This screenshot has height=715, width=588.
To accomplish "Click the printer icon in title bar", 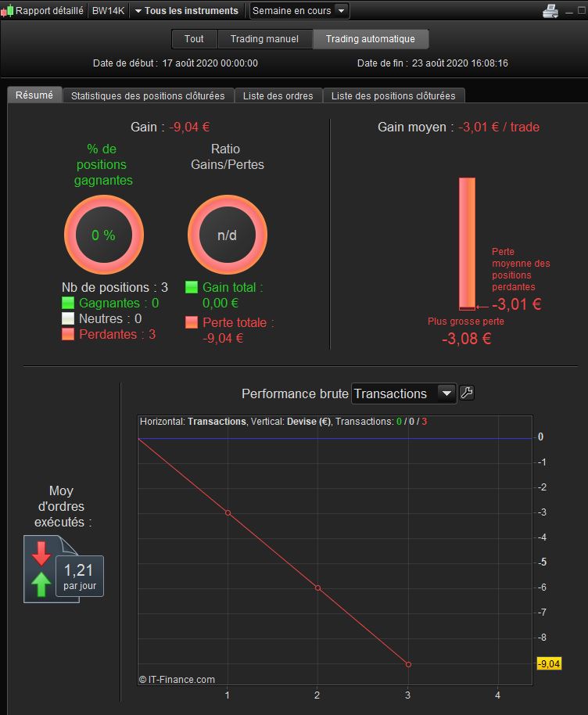I will pos(550,10).
